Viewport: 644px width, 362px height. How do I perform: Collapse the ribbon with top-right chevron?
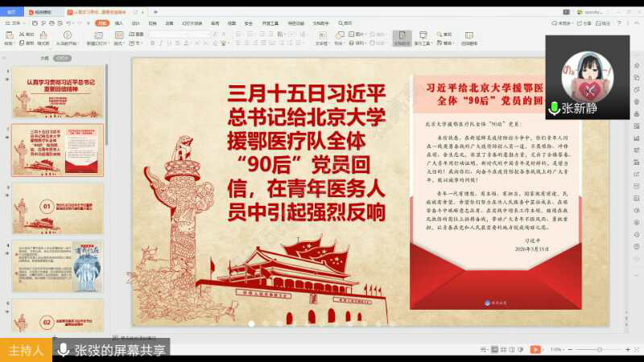pyautogui.click(x=638, y=23)
